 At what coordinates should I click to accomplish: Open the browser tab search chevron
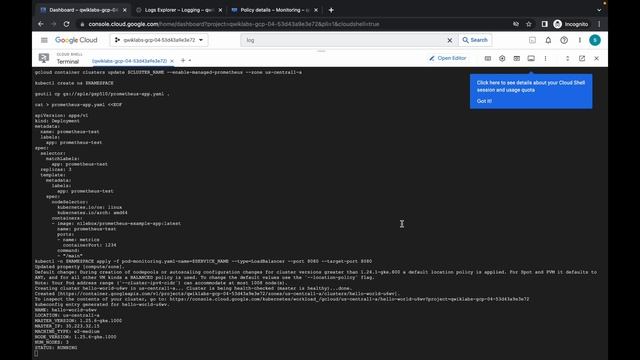(599, 10)
